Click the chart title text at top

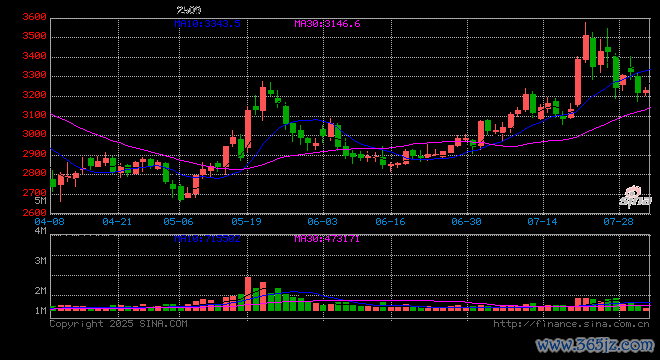coord(189,9)
